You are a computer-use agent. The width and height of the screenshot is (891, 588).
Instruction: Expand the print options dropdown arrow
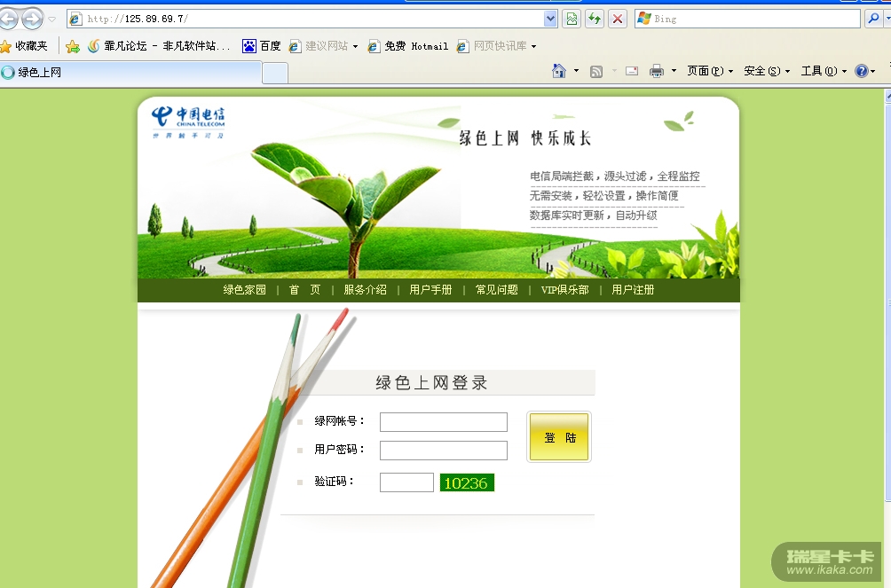674,71
